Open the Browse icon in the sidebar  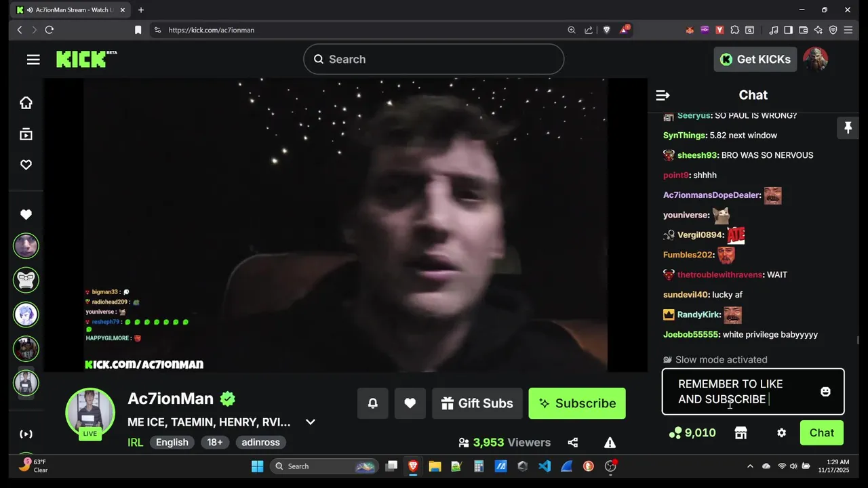click(x=26, y=134)
